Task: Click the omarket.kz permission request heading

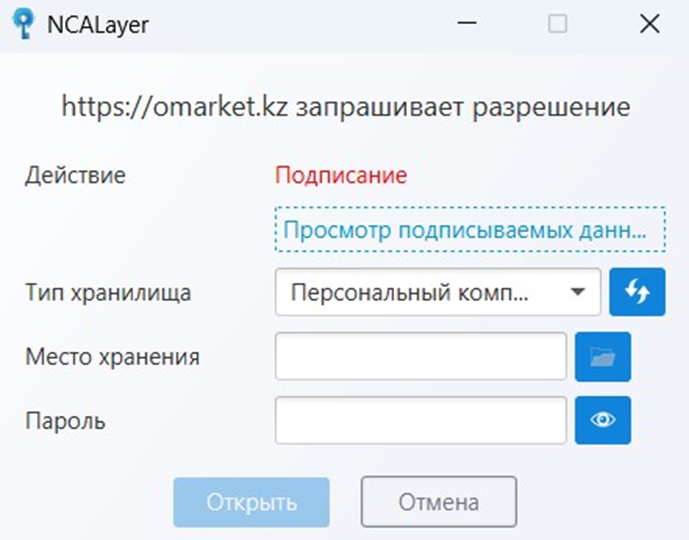Action: pos(345,107)
